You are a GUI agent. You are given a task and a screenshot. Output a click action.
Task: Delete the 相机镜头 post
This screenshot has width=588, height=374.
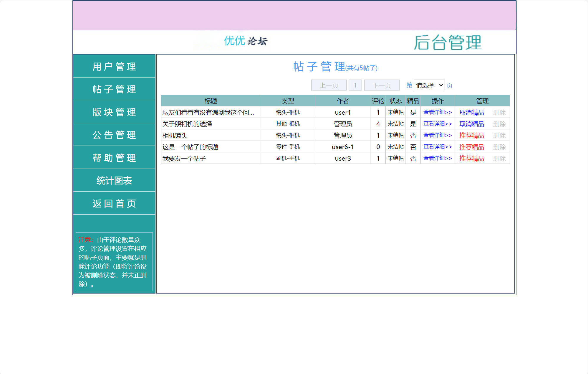(500, 135)
